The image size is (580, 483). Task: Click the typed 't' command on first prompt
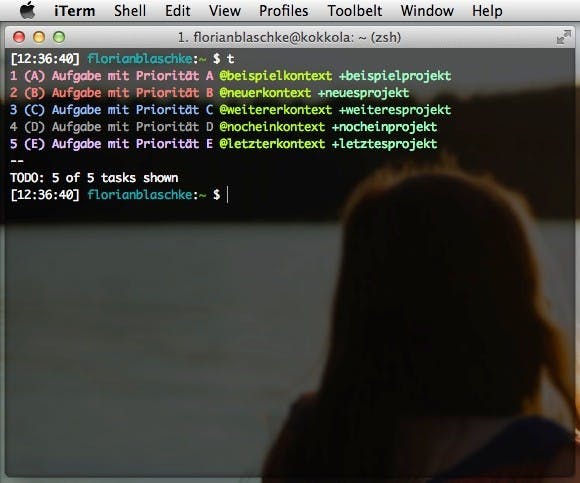[230, 59]
